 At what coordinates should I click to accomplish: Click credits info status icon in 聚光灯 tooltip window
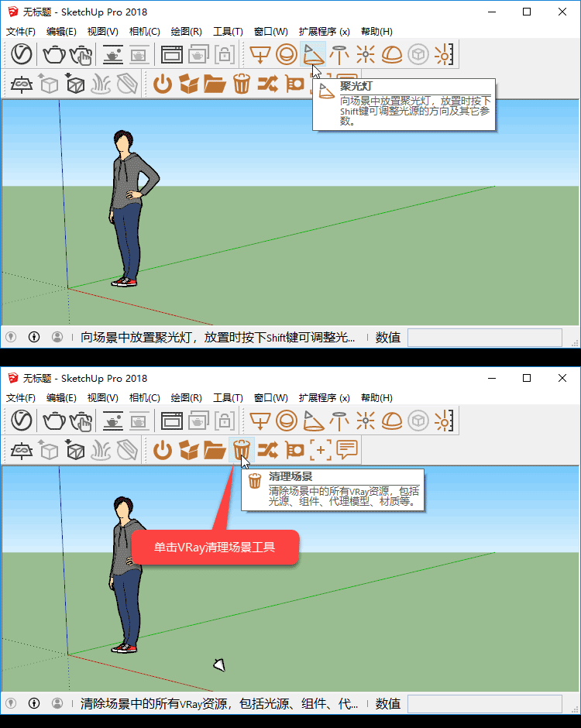[x=34, y=337]
